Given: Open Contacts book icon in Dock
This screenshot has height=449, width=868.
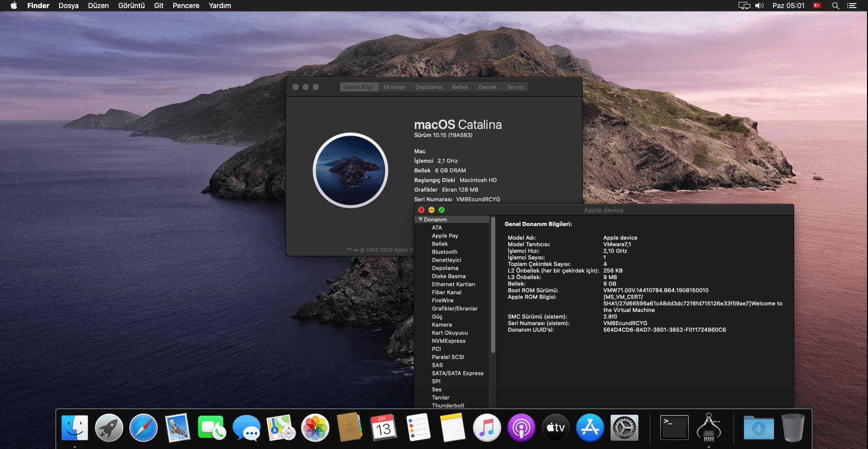Looking at the screenshot, I should click(x=350, y=428).
